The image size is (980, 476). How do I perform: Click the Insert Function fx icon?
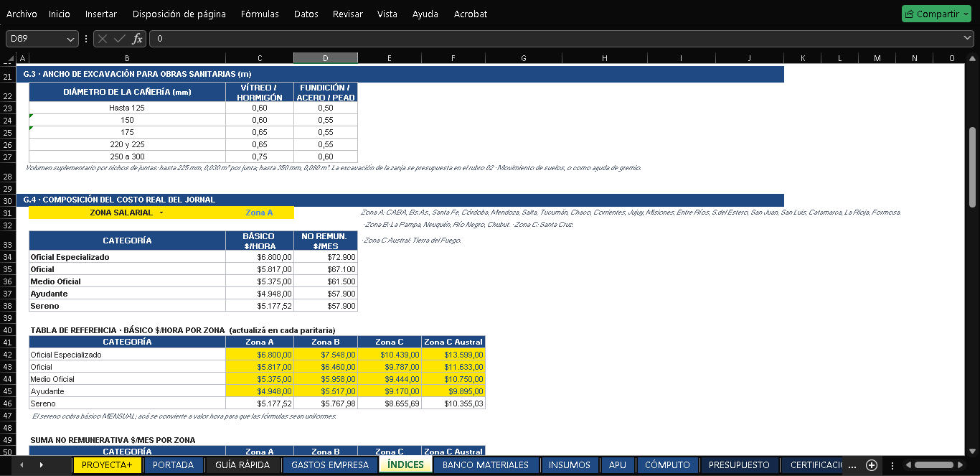tap(137, 39)
